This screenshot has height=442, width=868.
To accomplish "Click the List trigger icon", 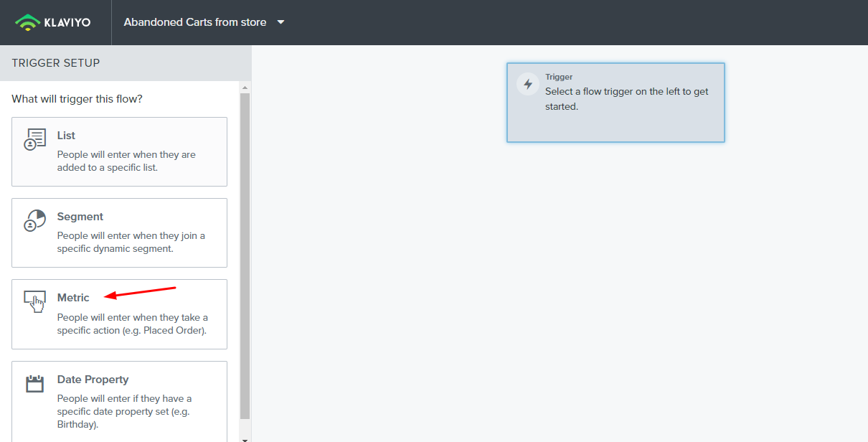I will tap(34, 139).
